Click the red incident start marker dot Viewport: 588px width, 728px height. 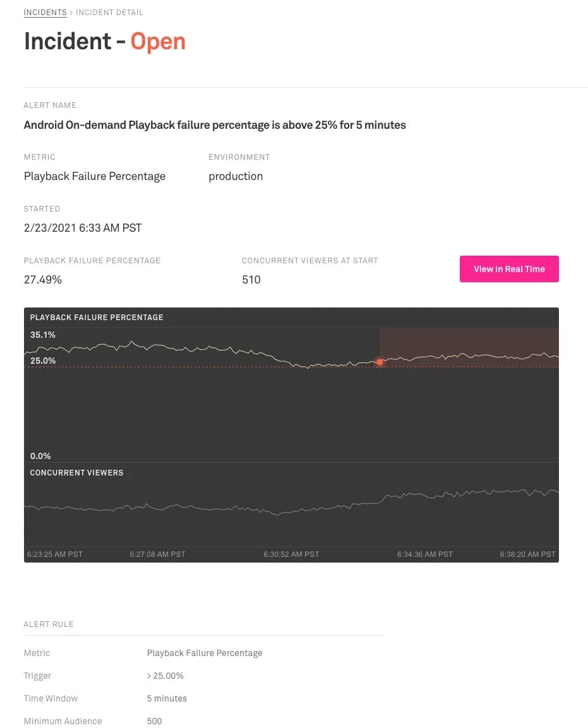(380, 362)
